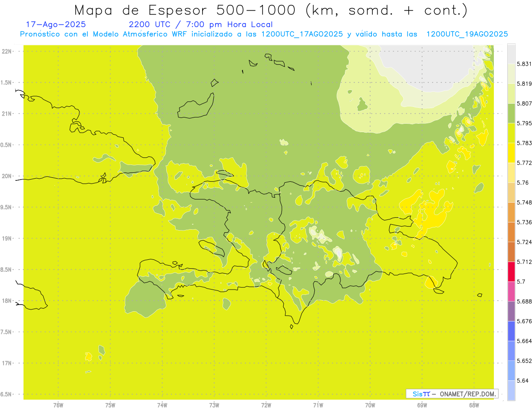The width and height of the screenshot is (532, 411).
Task: Click the colorbar value '5.76'
Action: [523, 183]
